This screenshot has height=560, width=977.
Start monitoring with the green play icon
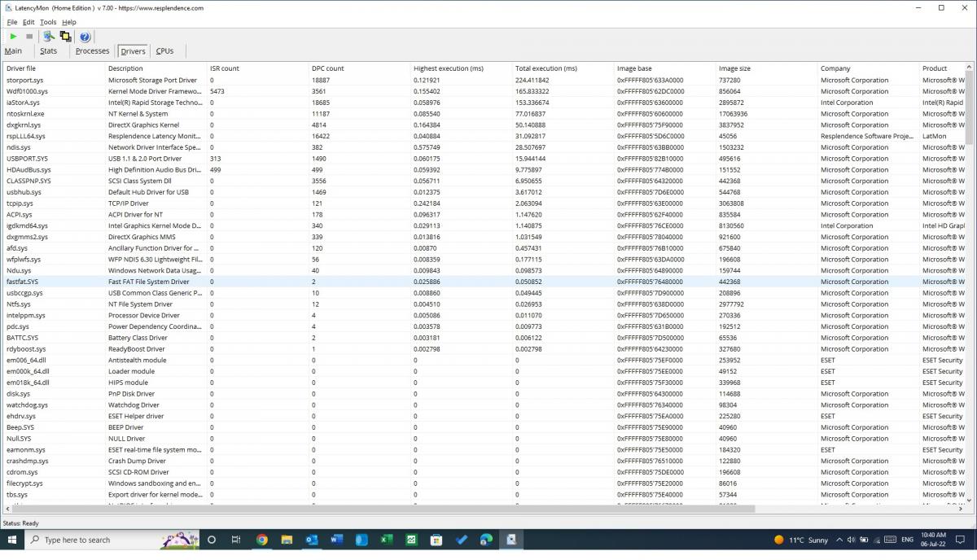[x=13, y=37]
